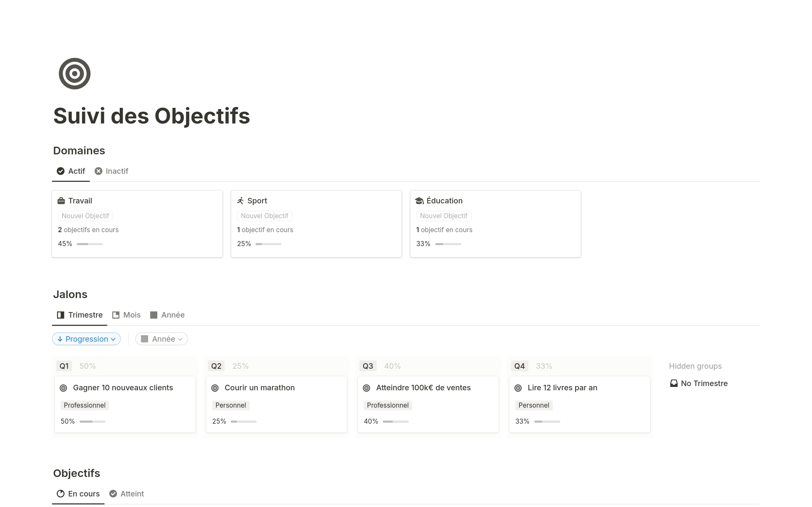
Task: Toggle the check icon next to Actif filter
Action: (60, 171)
